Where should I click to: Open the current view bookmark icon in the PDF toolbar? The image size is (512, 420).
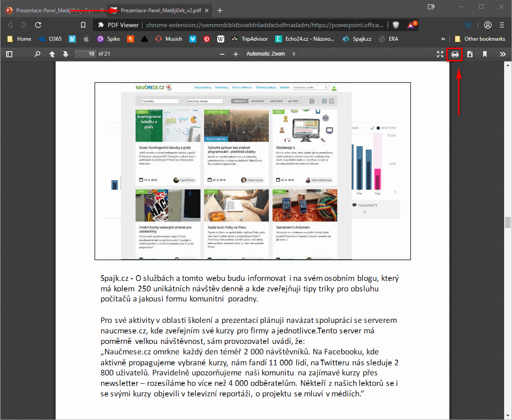(485, 54)
